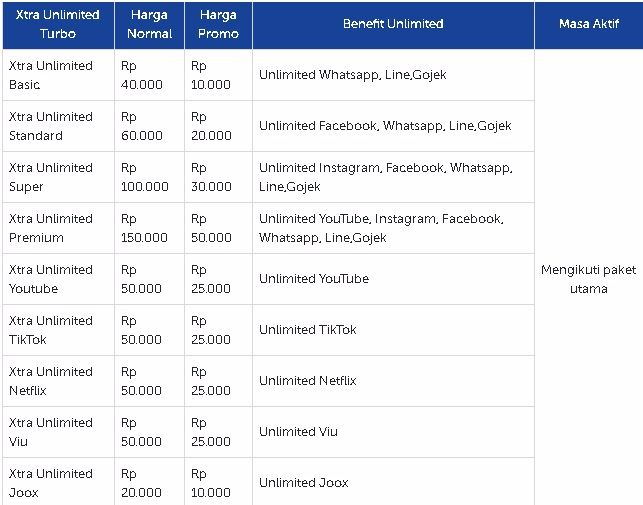
Task: Click Xtra Unlimited Premium package name
Action: coord(51,228)
